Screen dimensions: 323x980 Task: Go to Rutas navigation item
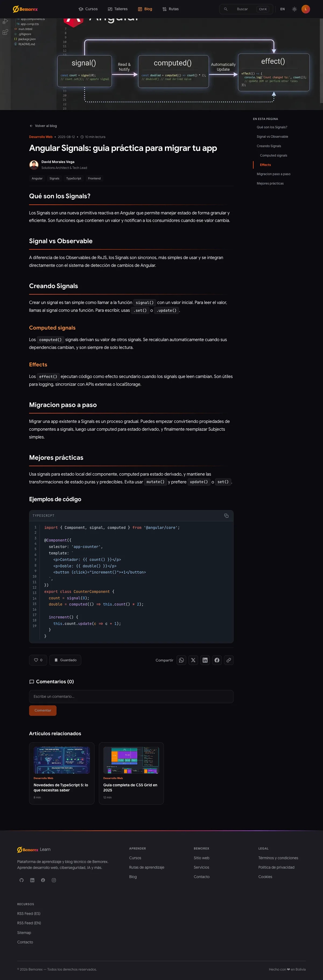170,9
